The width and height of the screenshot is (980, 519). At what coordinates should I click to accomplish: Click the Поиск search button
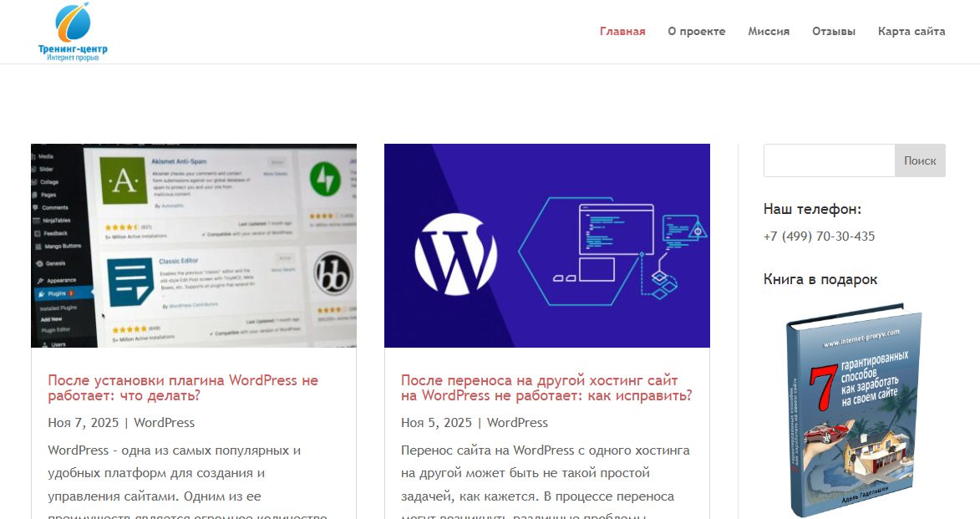920,160
